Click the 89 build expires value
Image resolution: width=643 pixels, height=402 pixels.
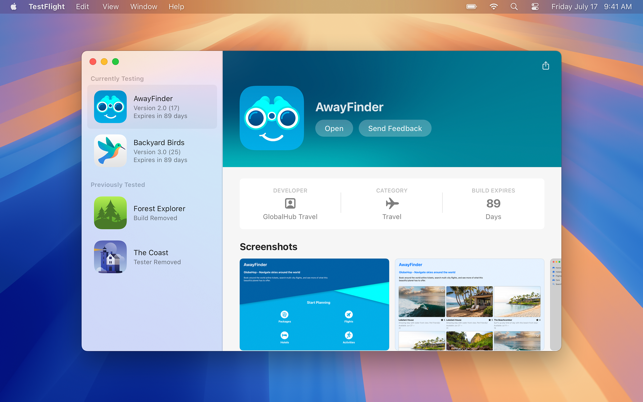pyautogui.click(x=493, y=203)
